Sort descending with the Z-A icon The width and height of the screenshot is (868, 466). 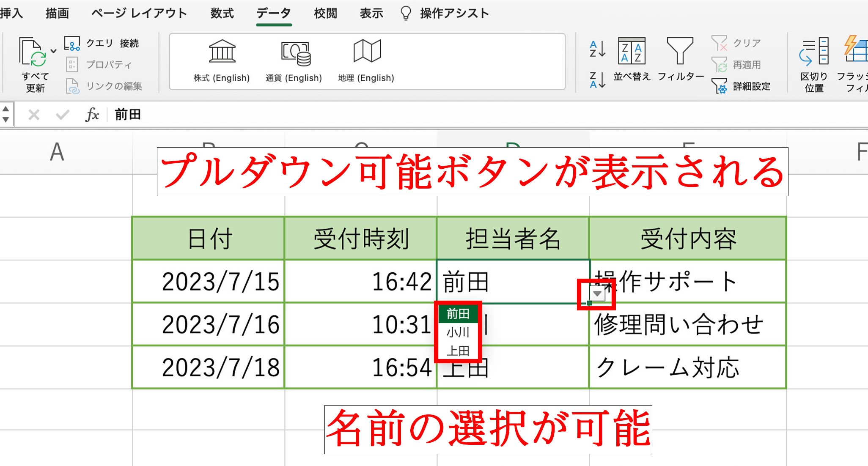point(597,79)
